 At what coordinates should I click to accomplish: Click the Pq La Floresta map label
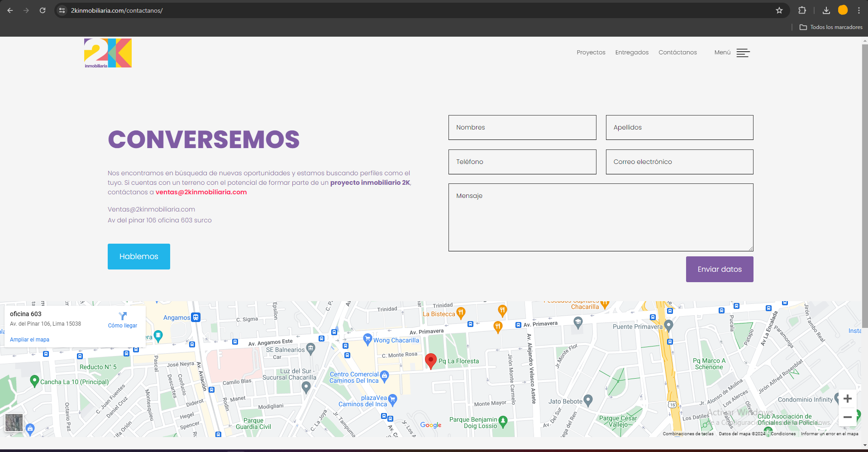coord(458,361)
